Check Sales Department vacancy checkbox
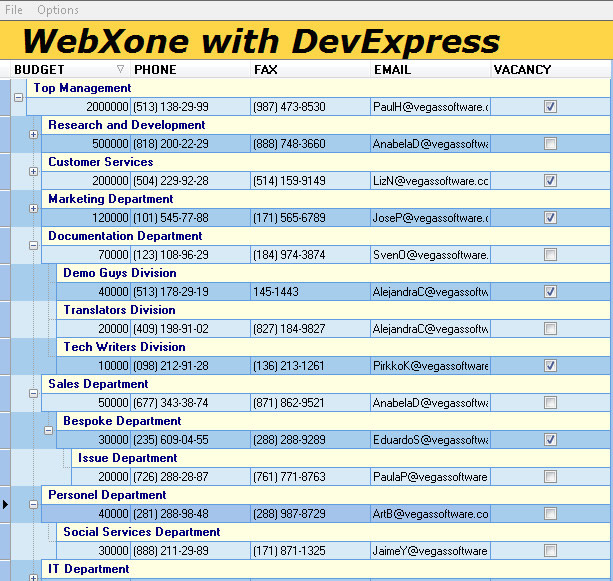 click(550, 402)
